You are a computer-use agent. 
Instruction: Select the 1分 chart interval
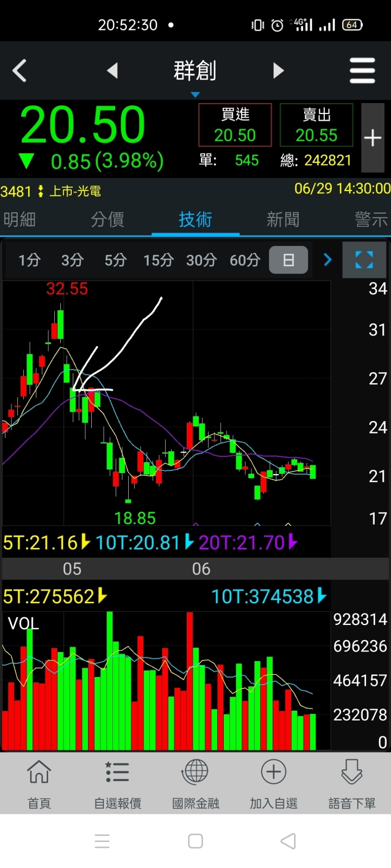point(29,260)
